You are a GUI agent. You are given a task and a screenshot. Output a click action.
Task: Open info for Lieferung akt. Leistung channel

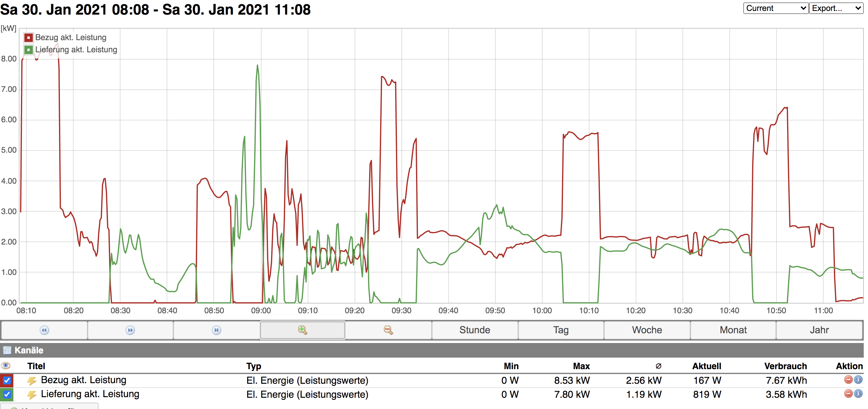pyautogui.click(x=858, y=393)
